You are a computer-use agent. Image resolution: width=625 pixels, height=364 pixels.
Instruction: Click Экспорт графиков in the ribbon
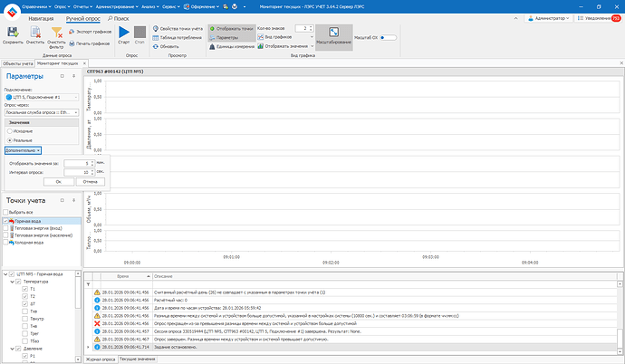90,32
